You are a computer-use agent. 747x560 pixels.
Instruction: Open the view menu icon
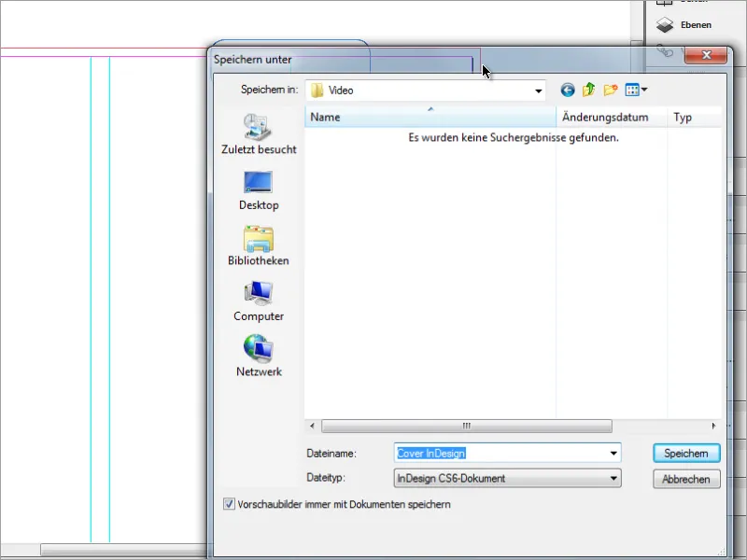(x=636, y=90)
